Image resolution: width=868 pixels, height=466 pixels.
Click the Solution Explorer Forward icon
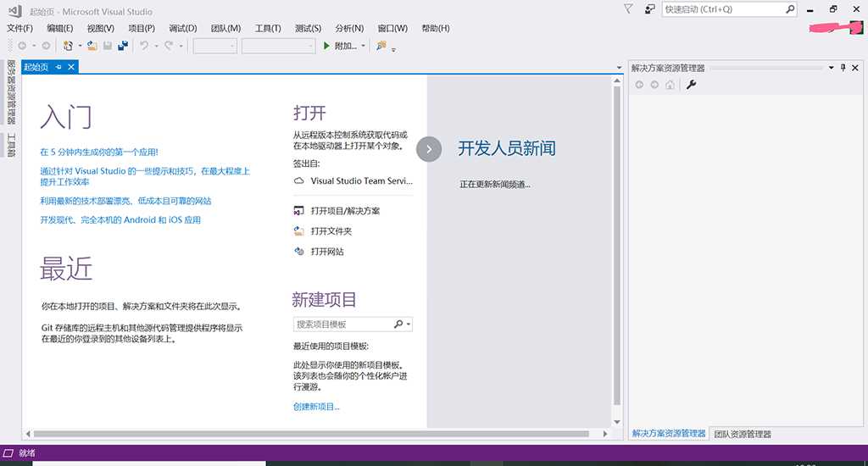655,85
